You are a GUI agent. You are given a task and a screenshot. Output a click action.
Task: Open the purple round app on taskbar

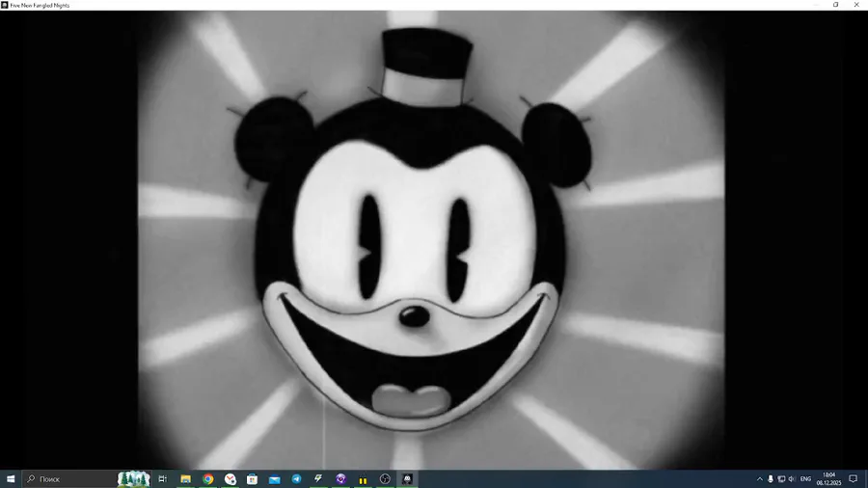(x=341, y=479)
